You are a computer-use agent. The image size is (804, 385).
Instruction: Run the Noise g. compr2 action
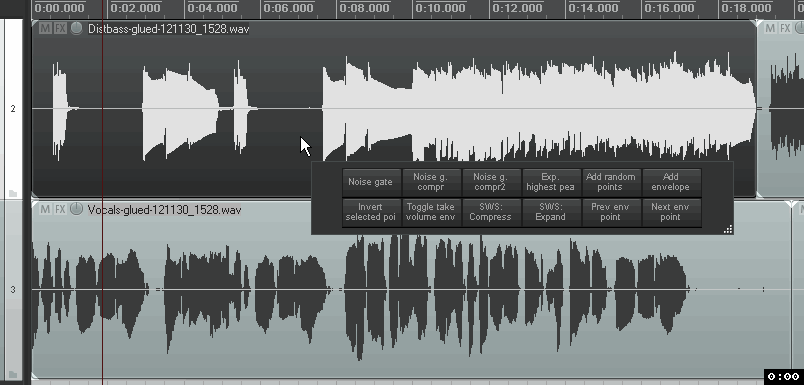491,182
